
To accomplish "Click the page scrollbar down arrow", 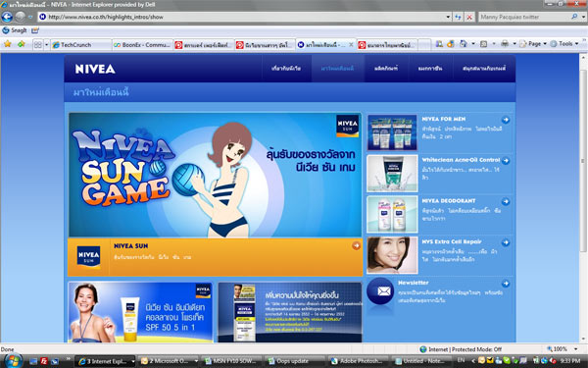I will tap(583, 339).
